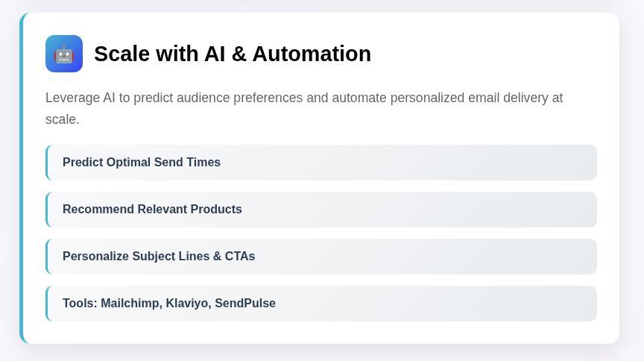Click the card's teal left border
This screenshot has width=644, height=361.
(22, 178)
